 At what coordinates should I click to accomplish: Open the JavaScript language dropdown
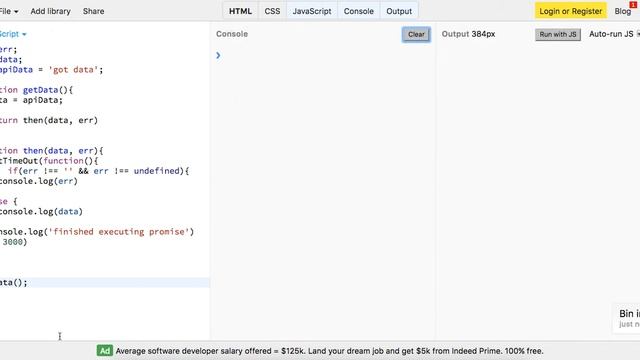tap(12, 34)
